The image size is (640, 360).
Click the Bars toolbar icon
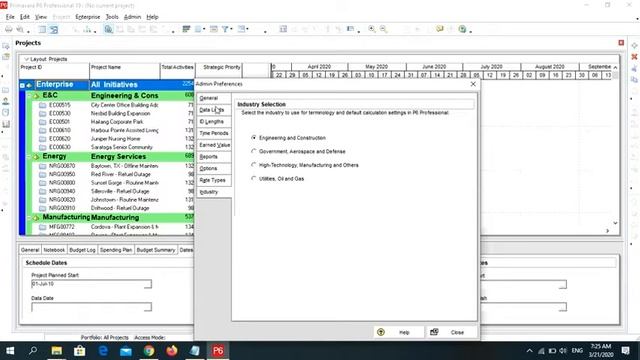click(x=186, y=29)
